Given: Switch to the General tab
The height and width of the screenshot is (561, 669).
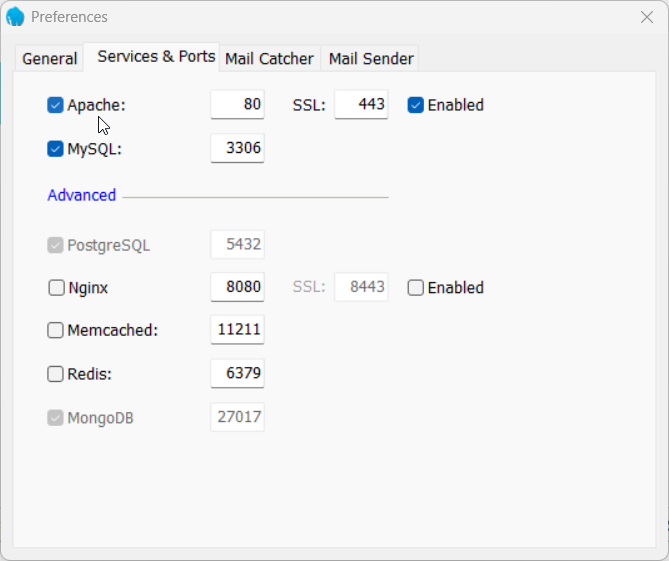Looking at the screenshot, I should 49,59.
